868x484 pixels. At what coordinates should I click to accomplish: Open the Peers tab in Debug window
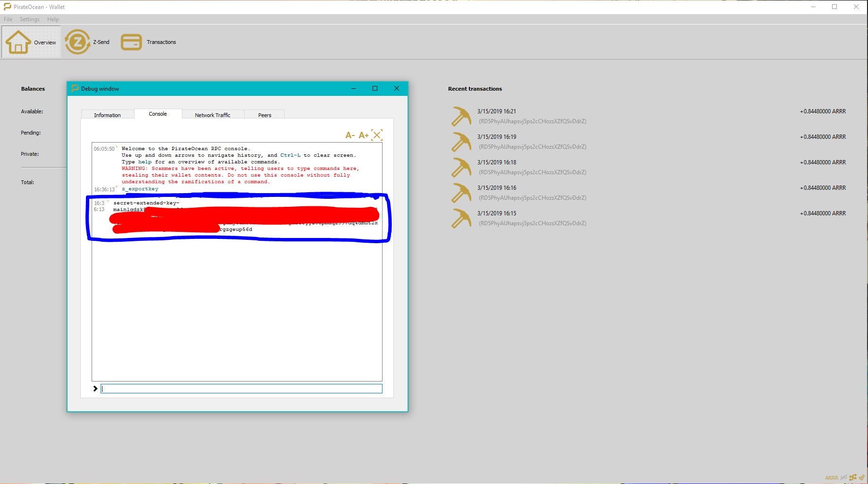(264, 115)
